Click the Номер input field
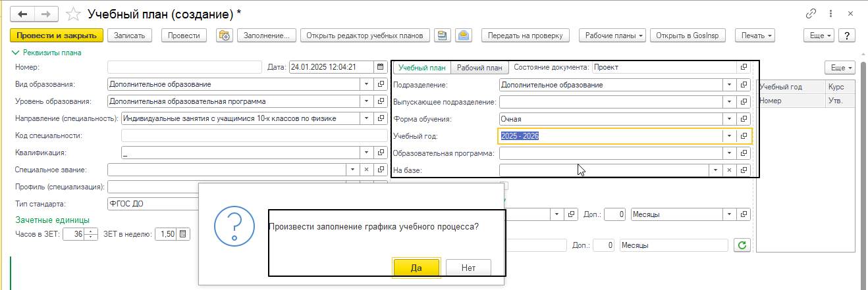Screen dimensions: 868x290 pos(184,67)
